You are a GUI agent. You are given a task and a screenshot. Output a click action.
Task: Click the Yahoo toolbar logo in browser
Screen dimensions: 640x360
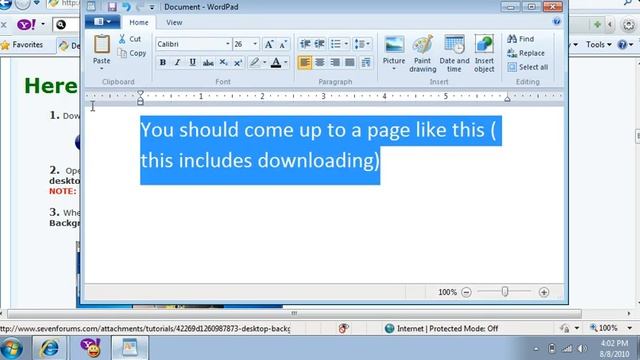point(26,24)
